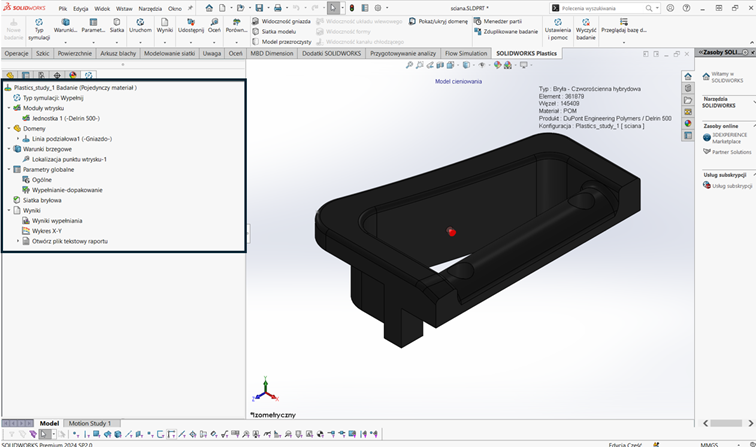Toggle Model przezroczysty display
This screenshot has width=756, height=447.
coord(285,42)
